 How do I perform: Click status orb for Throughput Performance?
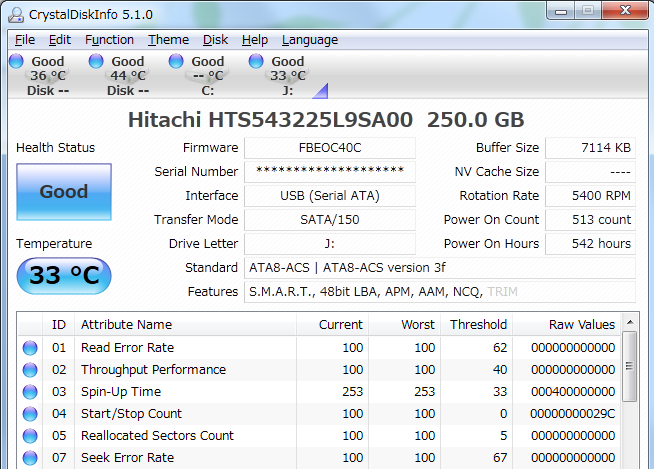[30, 370]
